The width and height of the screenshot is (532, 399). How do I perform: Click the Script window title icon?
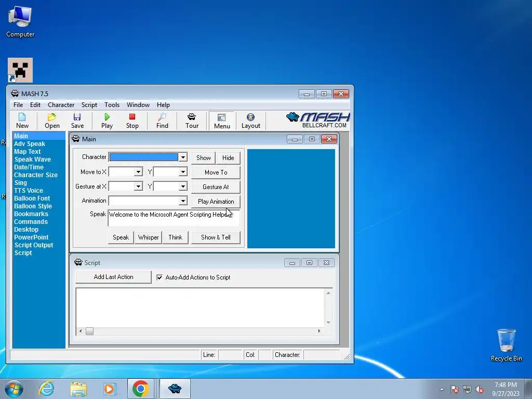[x=78, y=262]
